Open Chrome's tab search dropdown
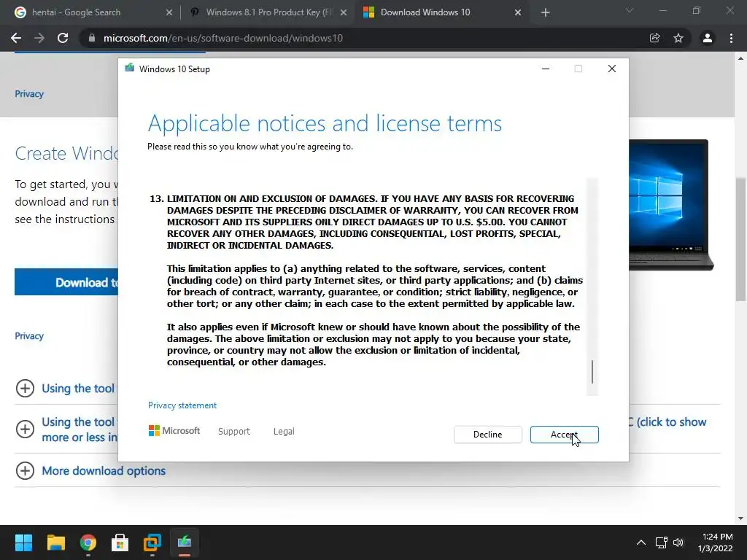Screen dimensions: 747x560 tap(630, 10)
